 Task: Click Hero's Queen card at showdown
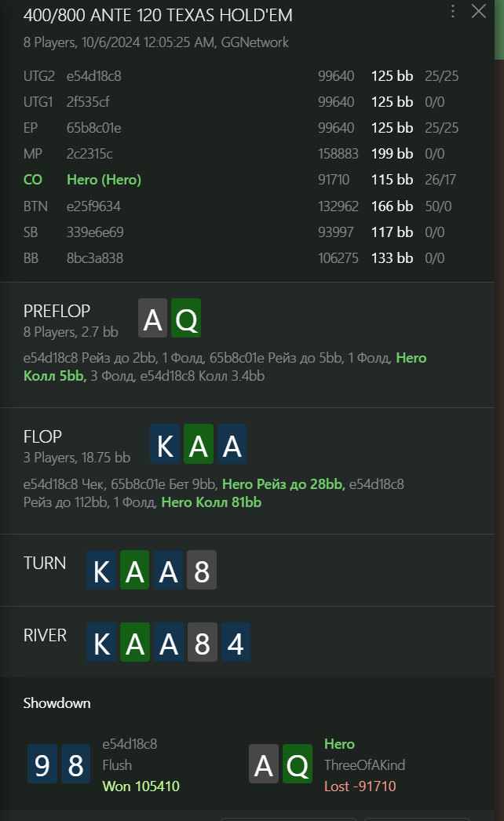pyautogui.click(x=298, y=764)
